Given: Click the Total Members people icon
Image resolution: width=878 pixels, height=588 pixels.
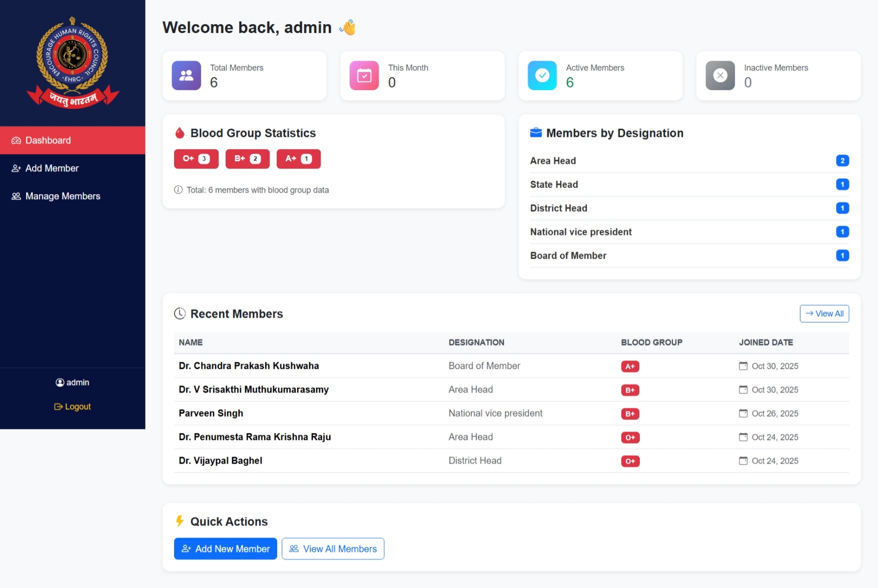Looking at the screenshot, I should tap(186, 76).
